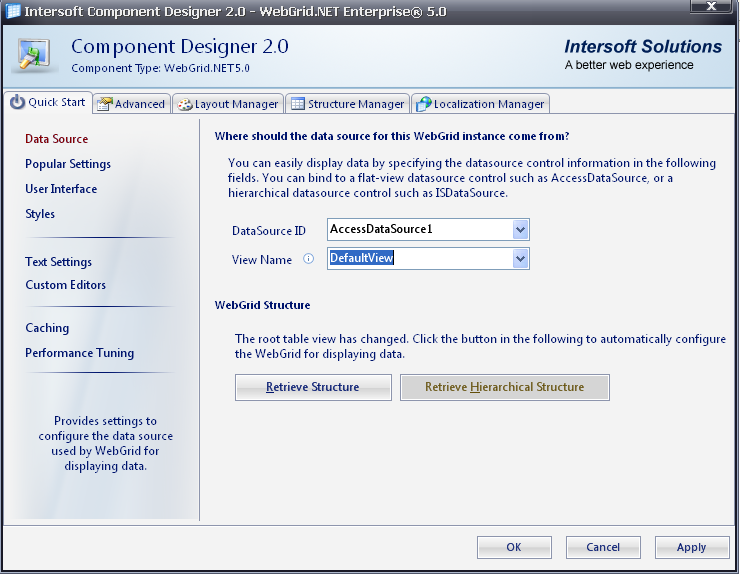This screenshot has height=575, width=740.
Task: Confirm with the OK button
Action: [x=514, y=547]
